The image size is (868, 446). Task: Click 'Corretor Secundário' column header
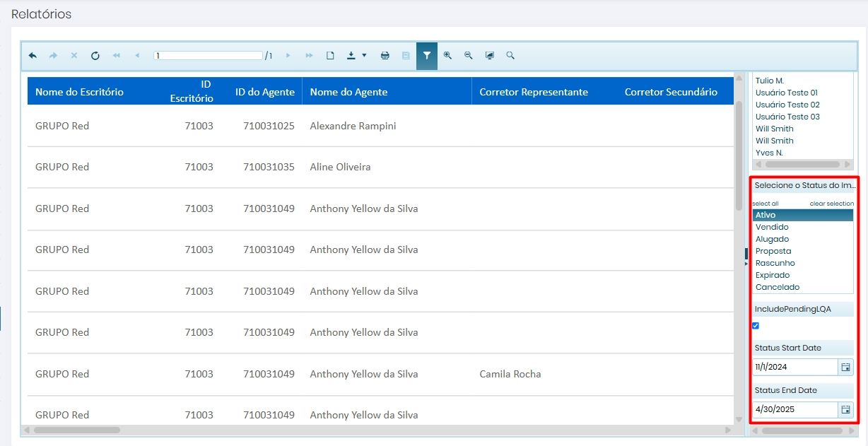coord(671,92)
